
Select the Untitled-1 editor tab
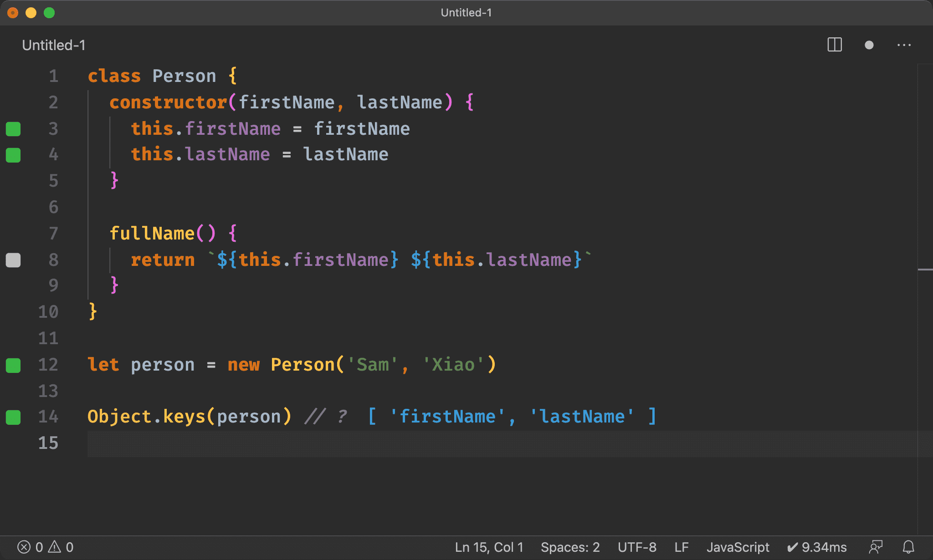tap(54, 45)
